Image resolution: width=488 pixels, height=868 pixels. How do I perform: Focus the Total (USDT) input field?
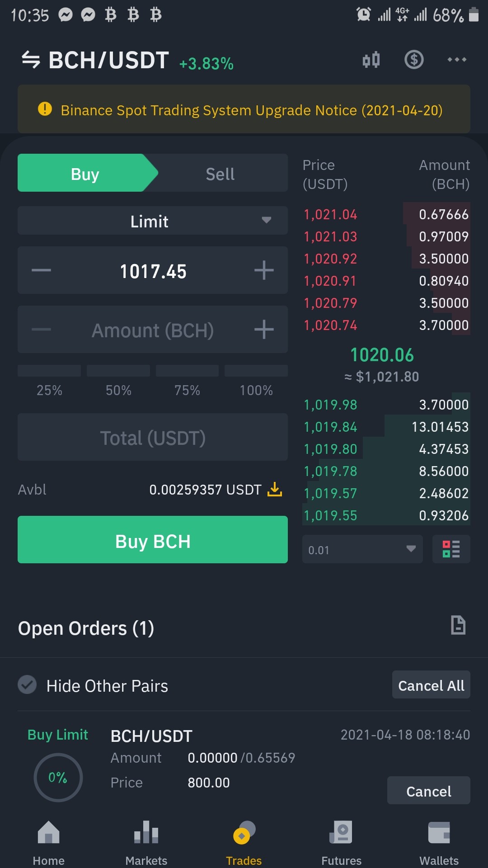(153, 437)
